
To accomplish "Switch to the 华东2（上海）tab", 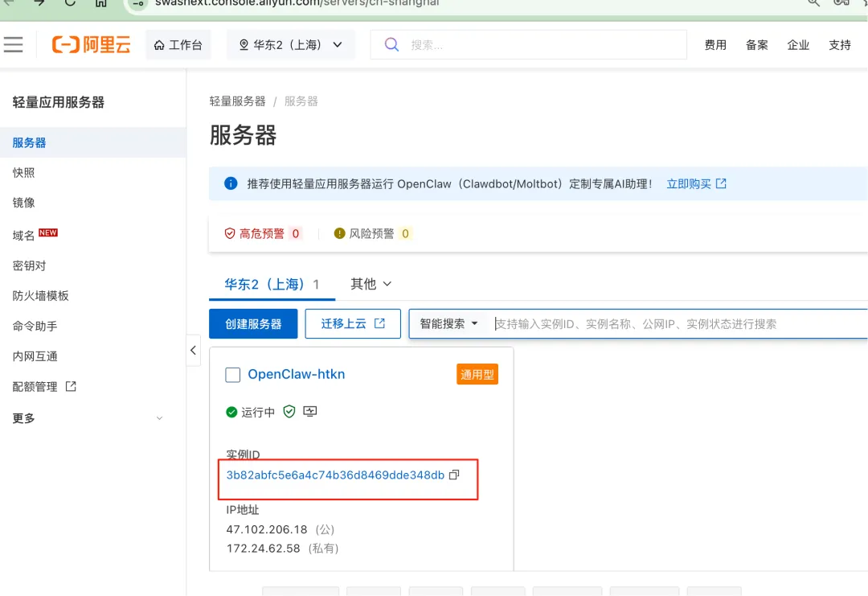I will point(272,284).
